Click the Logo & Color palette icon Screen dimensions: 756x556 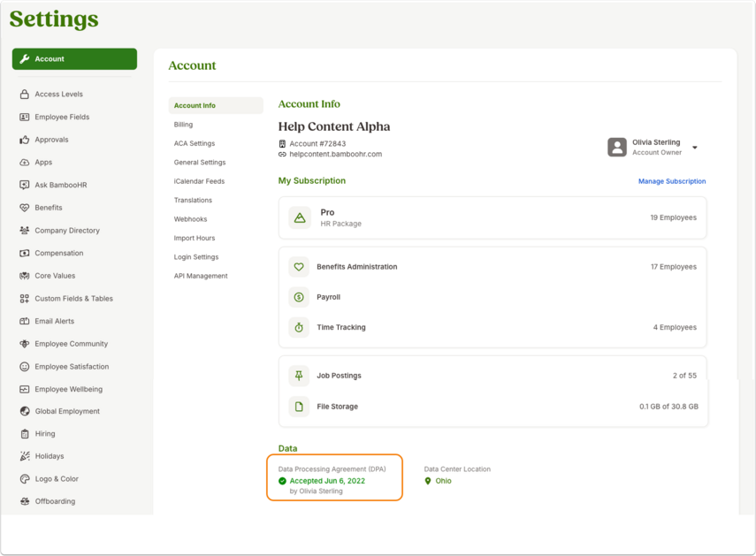(25, 479)
